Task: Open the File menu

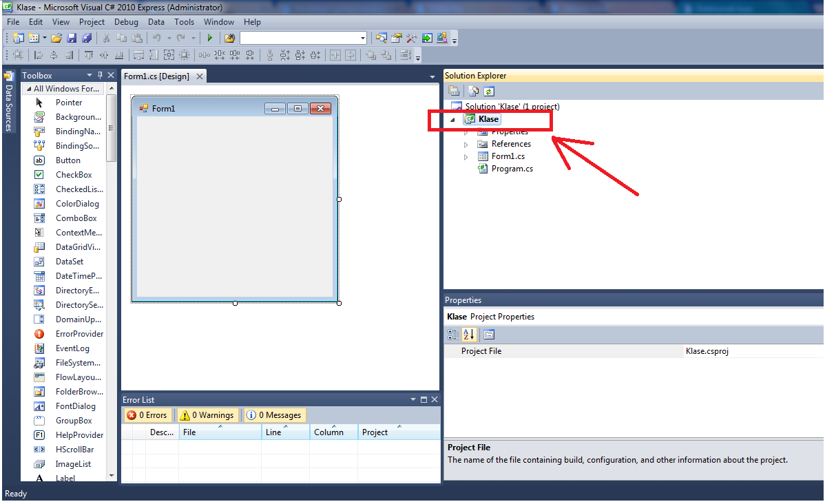Action: pyautogui.click(x=13, y=22)
